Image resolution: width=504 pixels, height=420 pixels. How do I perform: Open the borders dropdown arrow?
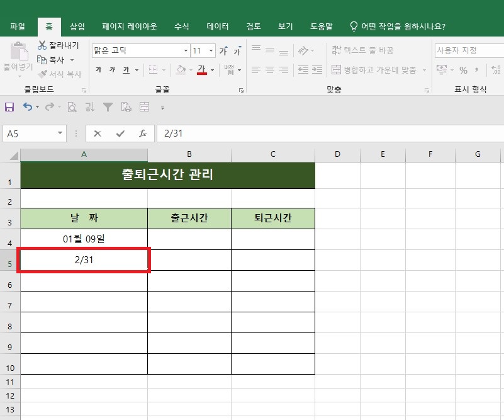pyautogui.click(x=164, y=70)
